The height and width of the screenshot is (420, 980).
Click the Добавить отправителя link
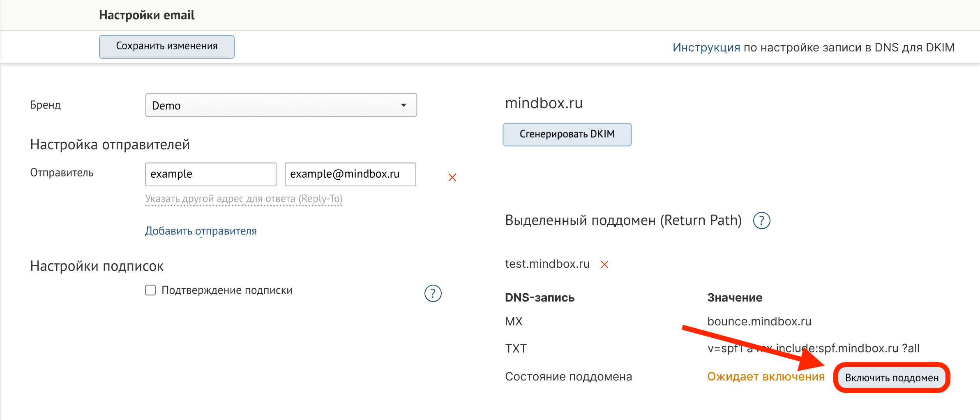click(x=201, y=231)
